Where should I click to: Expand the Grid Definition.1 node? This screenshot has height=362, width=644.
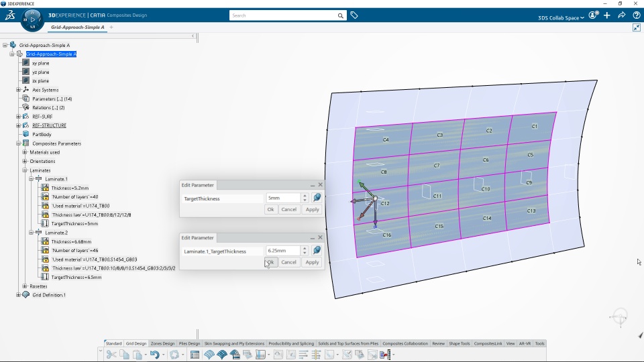pyautogui.click(x=19, y=295)
